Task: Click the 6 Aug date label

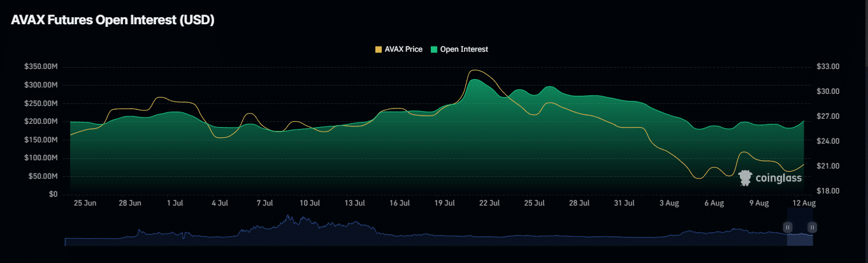Action: point(714,203)
